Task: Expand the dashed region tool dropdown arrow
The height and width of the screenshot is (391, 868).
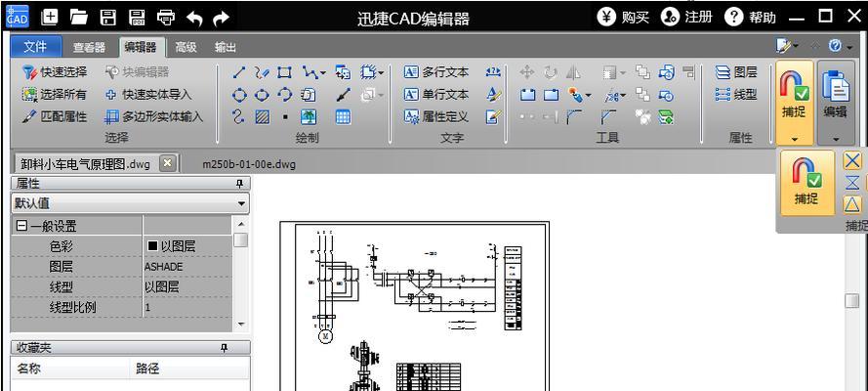Action: point(381,72)
